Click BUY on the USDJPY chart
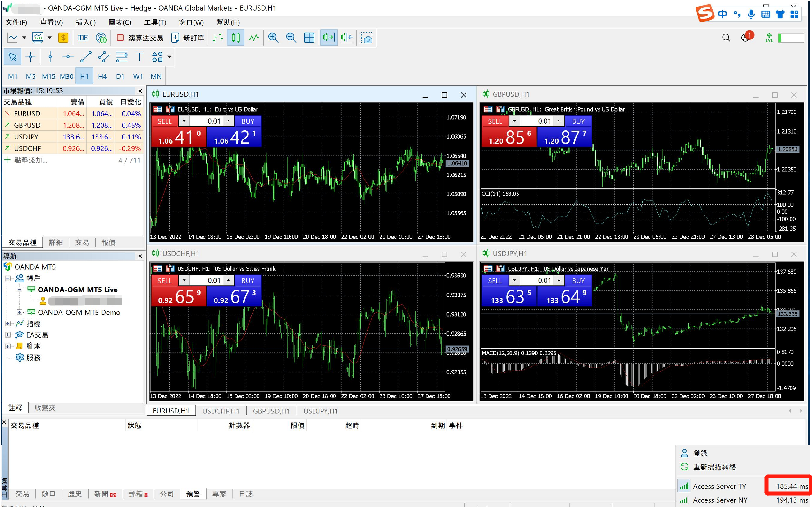 [578, 281]
